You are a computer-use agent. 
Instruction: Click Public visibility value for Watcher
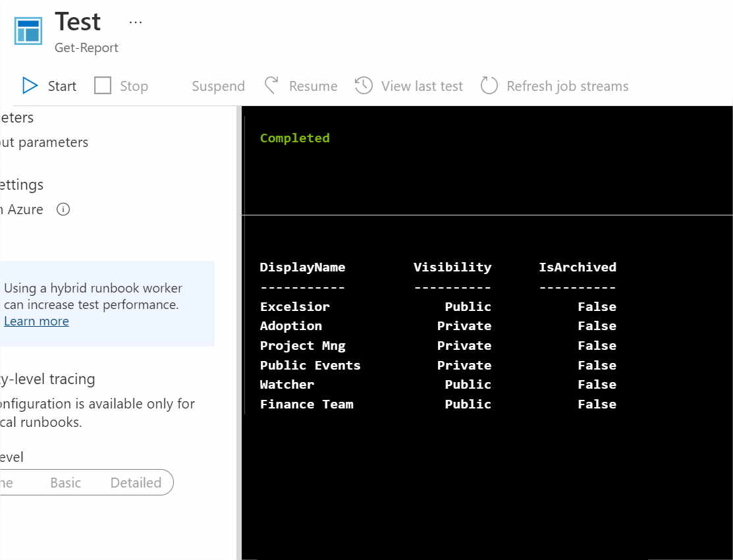pos(468,385)
